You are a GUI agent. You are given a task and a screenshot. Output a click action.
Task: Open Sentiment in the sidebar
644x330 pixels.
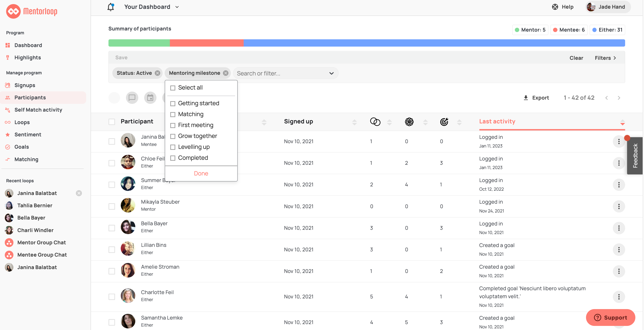28,134
